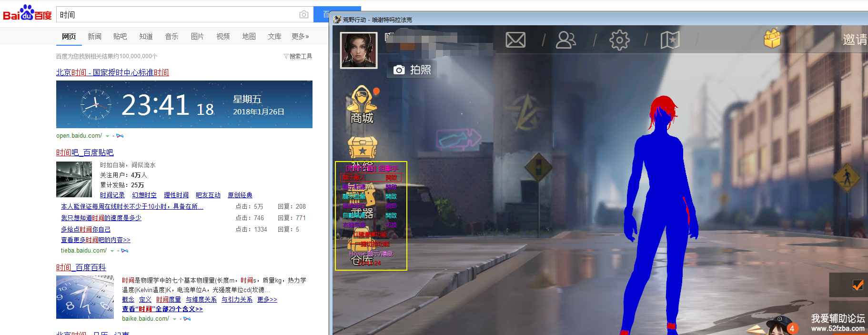Click the 与维度关系 link
The image size is (868, 335).
[201, 299]
